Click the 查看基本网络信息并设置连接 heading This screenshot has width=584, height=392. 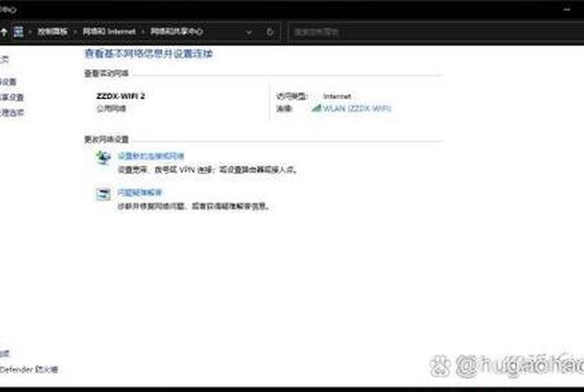pos(149,54)
